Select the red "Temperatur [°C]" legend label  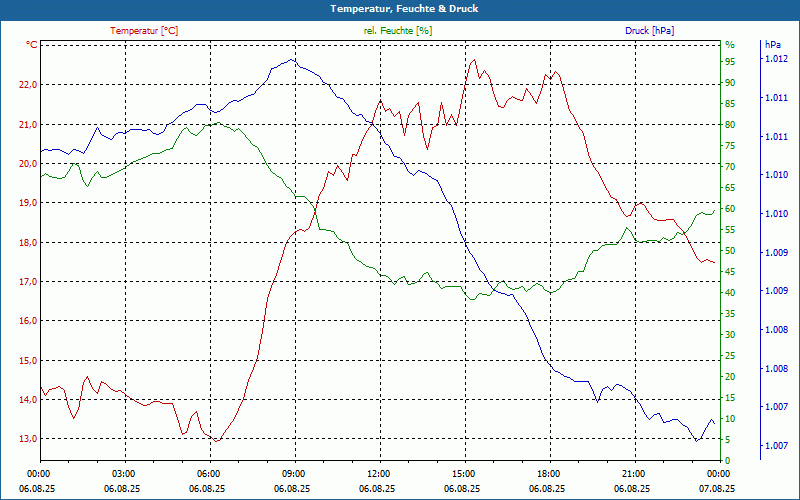[x=144, y=31]
